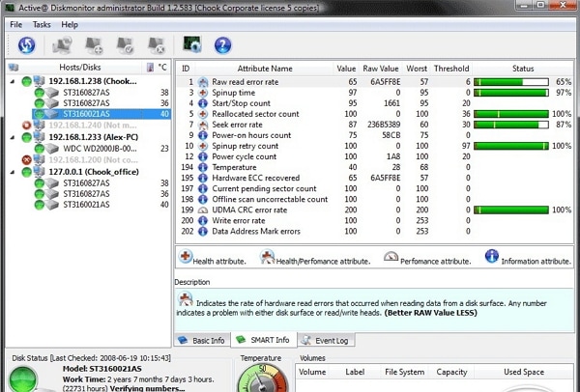Screen dimensions: 580x392
Task: Select the 192.168.1.240 (Not m... host entry
Action: (x=93, y=126)
